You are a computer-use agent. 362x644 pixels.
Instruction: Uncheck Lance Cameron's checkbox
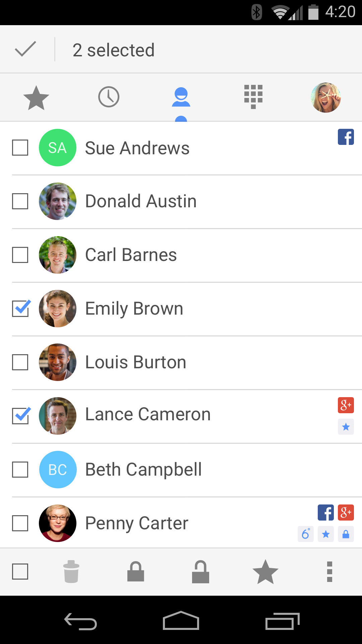pos(21,416)
